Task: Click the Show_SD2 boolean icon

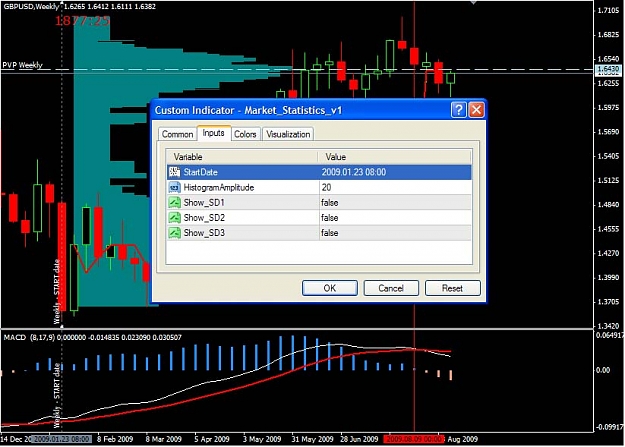Action: [174, 217]
